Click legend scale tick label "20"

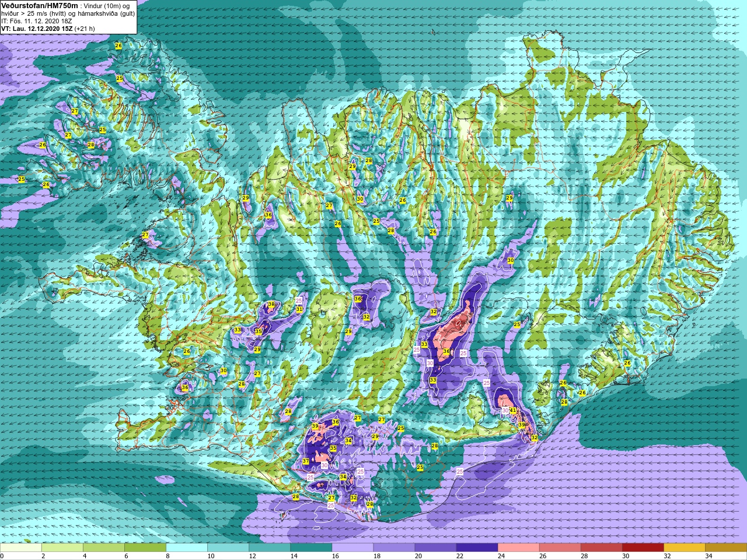[x=418, y=556]
